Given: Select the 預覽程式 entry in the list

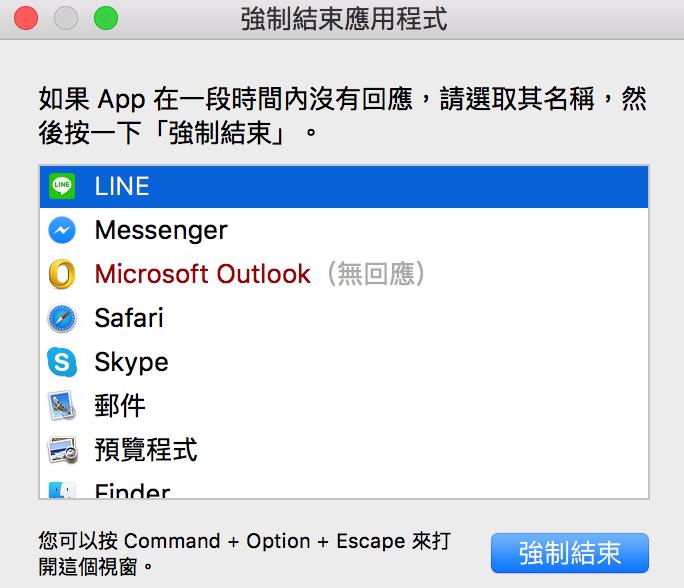Looking at the screenshot, I should (344, 450).
